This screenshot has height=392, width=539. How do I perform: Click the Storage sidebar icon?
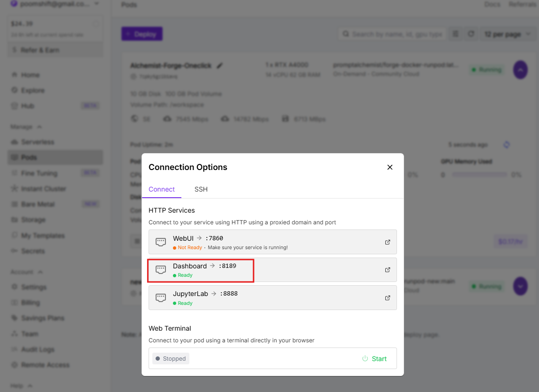pyautogui.click(x=15, y=220)
